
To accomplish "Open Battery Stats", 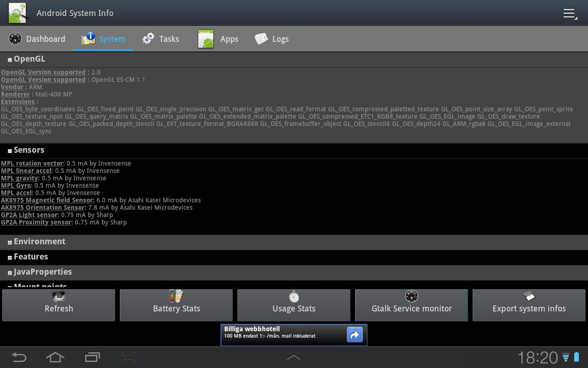I will tap(176, 305).
